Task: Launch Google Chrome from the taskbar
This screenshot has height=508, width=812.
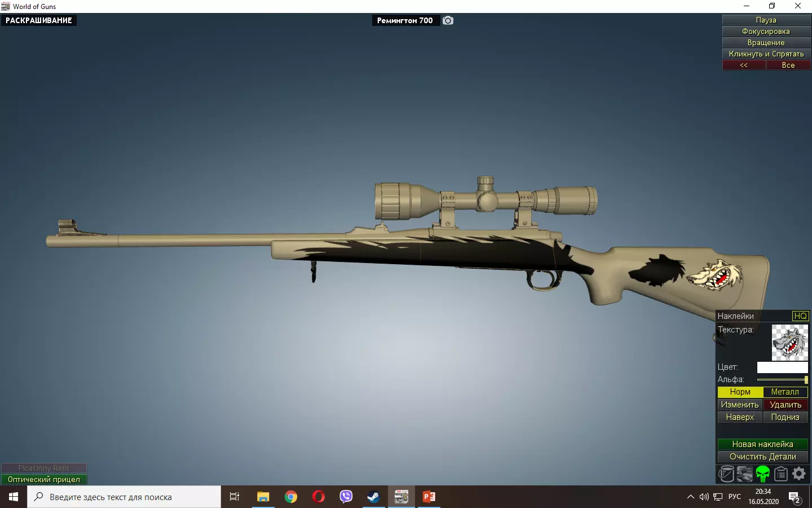Action: pyautogui.click(x=291, y=497)
